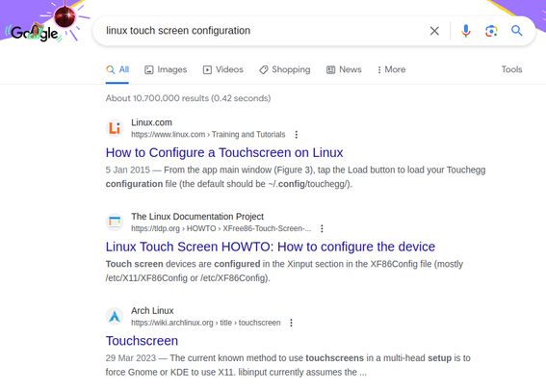546x392 pixels.
Task: Open three-dot menu for Arch Linux result
Action: [x=291, y=323]
